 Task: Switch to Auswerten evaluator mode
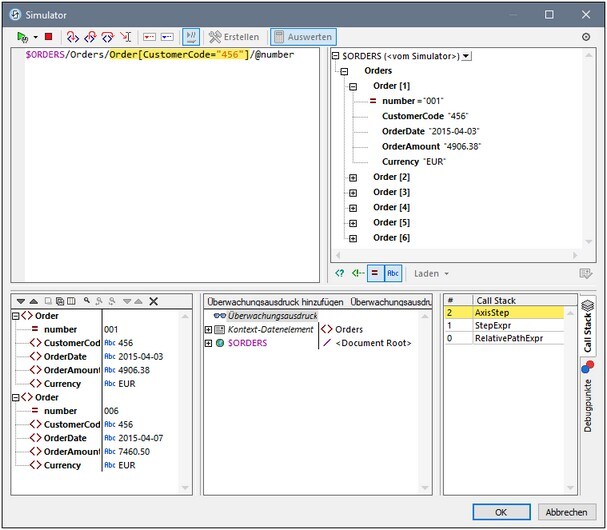coord(303,37)
